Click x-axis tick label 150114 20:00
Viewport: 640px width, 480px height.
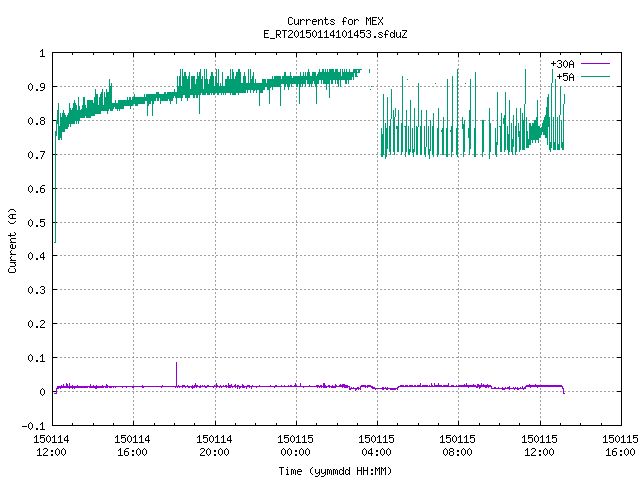pos(214,446)
